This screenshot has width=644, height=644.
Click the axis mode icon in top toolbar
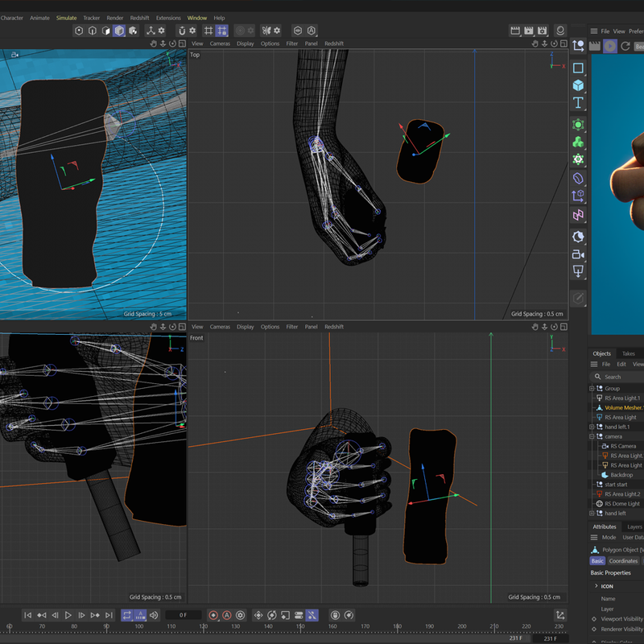[x=151, y=31]
